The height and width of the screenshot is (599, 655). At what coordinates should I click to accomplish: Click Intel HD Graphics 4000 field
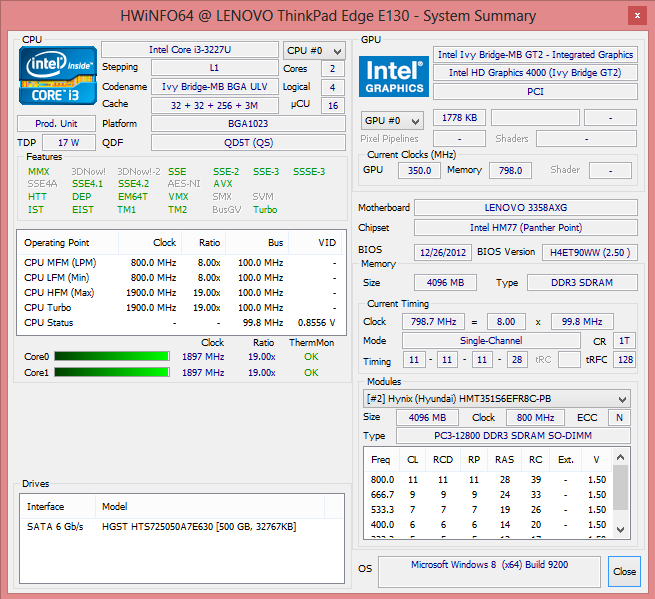(x=536, y=73)
